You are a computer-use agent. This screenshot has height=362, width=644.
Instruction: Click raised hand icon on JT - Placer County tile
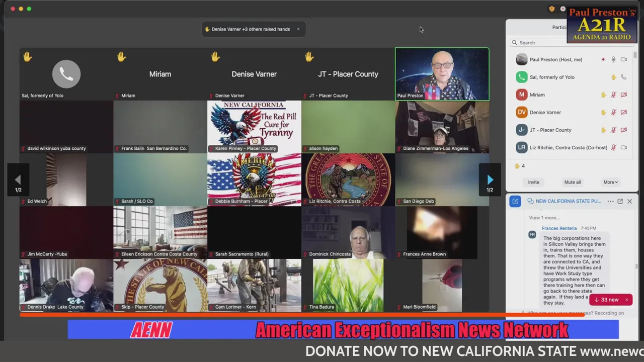click(309, 57)
